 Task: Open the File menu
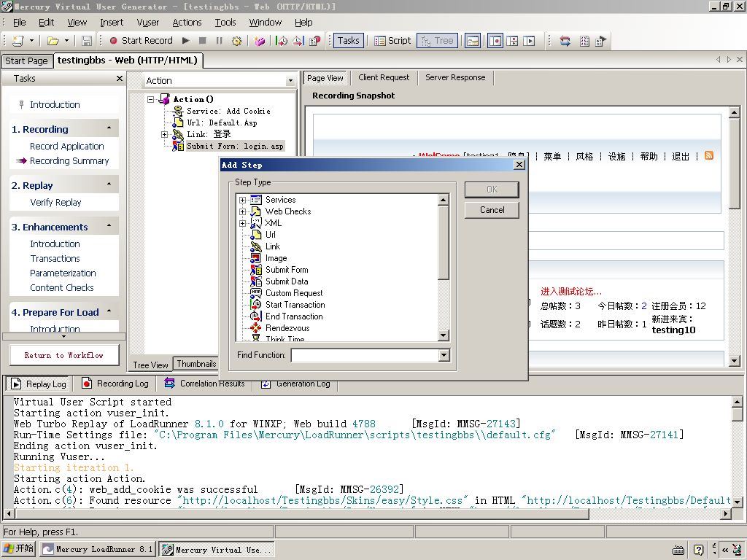[20, 23]
